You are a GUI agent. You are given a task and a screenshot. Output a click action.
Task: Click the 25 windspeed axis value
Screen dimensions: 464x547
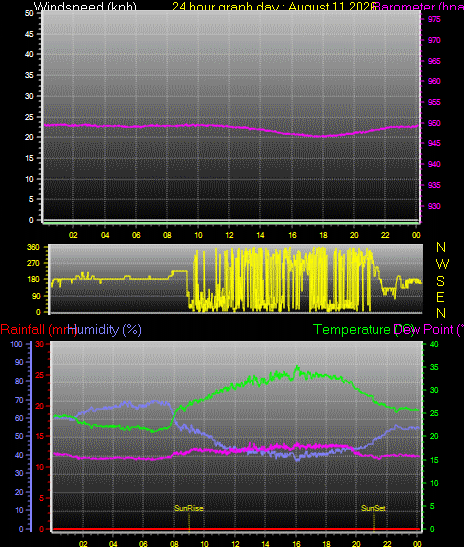pos(29,117)
